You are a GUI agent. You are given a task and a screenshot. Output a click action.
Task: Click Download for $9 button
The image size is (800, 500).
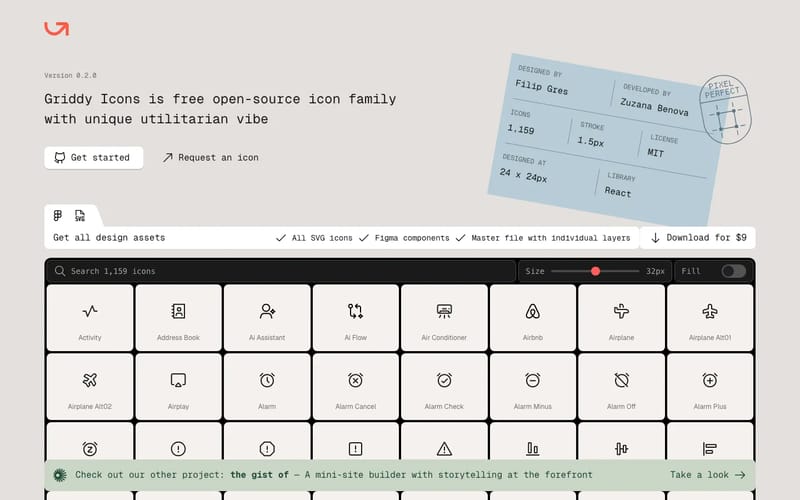[698, 238]
